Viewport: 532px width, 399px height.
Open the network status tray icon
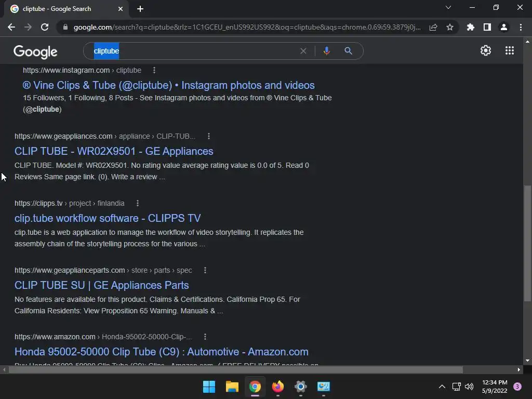(456, 387)
